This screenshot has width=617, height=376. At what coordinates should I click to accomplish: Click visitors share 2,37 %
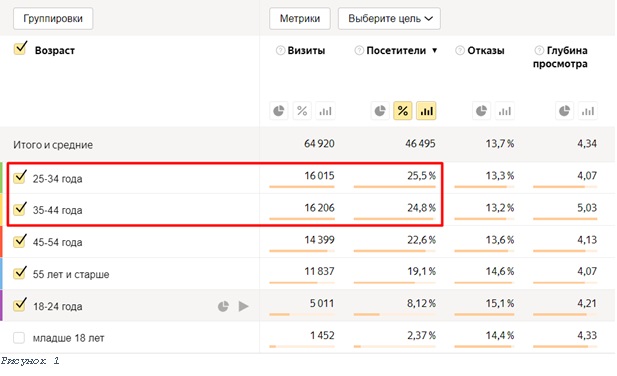[421, 335]
